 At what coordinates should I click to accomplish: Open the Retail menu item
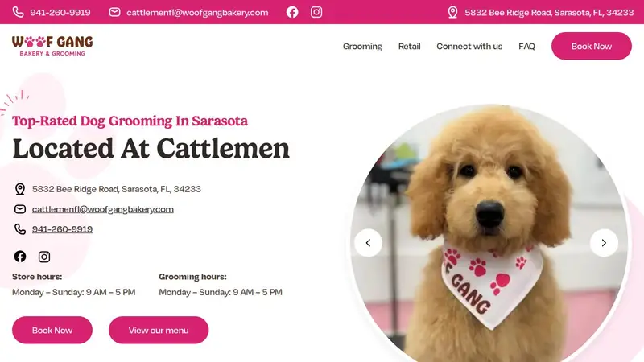[409, 47]
